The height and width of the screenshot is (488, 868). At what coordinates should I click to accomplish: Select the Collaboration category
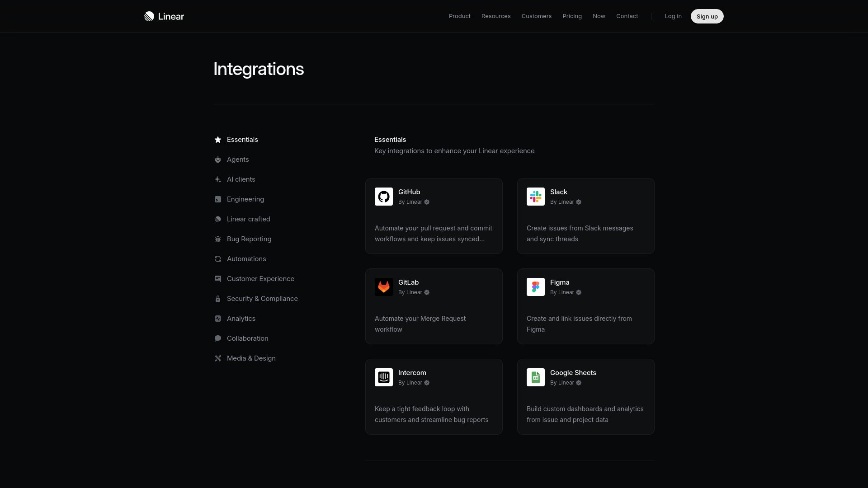(x=247, y=338)
